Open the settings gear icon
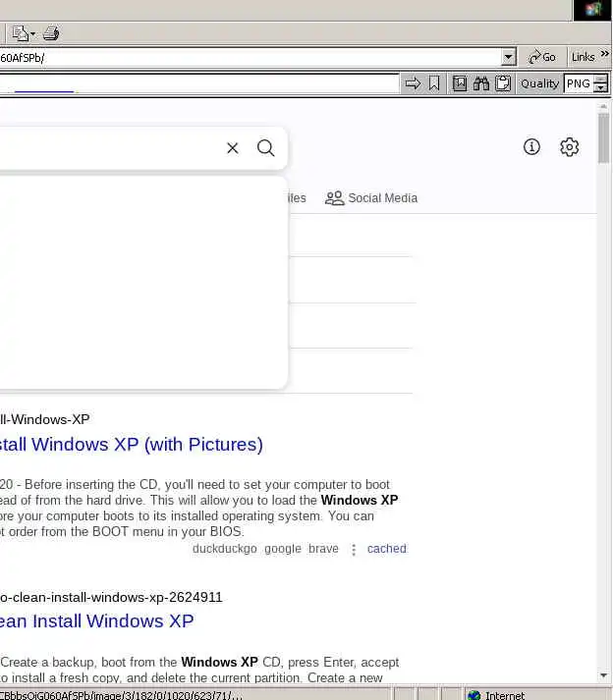Viewport: 613px width, 700px height. (x=569, y=146)
